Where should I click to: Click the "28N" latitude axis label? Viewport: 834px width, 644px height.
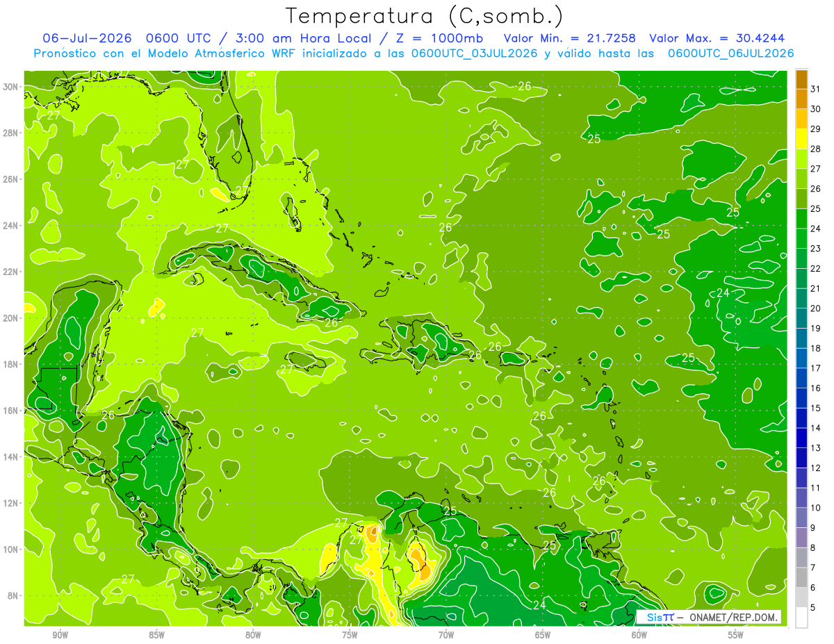(12, 133)
